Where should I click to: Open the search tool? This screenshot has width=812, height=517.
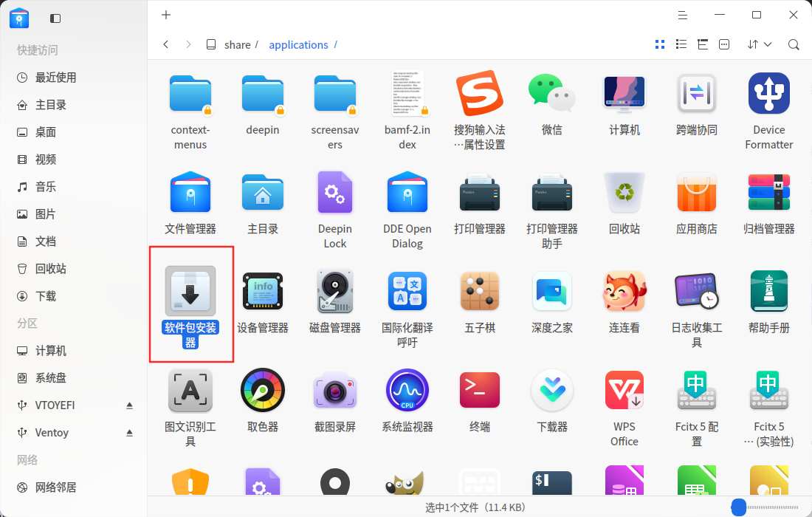(794, 44)
